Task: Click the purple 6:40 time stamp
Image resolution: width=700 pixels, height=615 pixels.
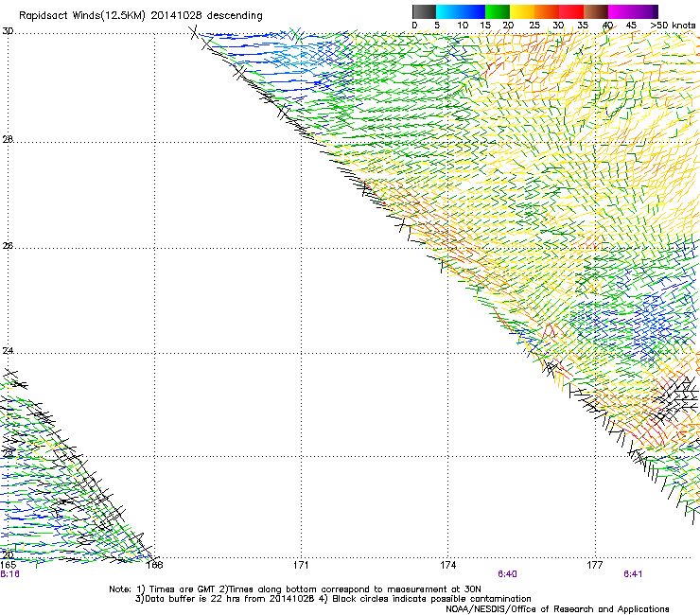Action: pyautogui.click(x=507, y=574)
